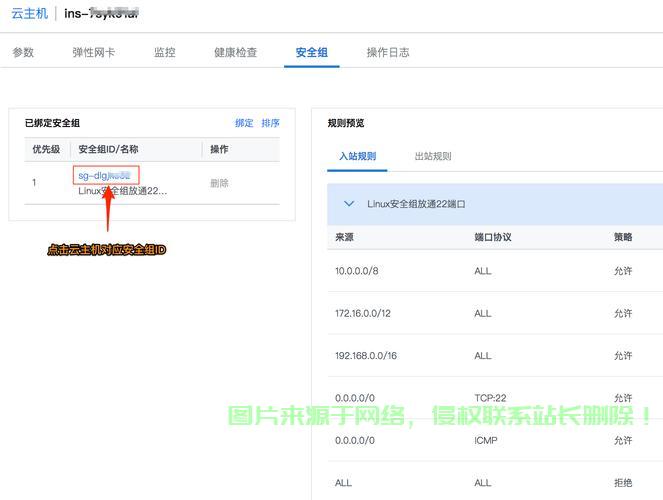
Task: Click the ALL protocol cell for 172.16.0.0/12
Action: coord(483,313)
